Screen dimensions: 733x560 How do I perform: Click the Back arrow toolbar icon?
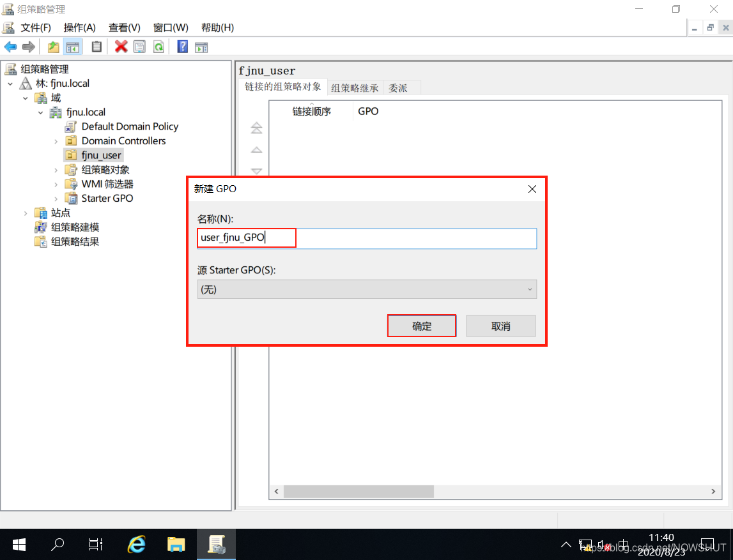click(x=10, y=47)
